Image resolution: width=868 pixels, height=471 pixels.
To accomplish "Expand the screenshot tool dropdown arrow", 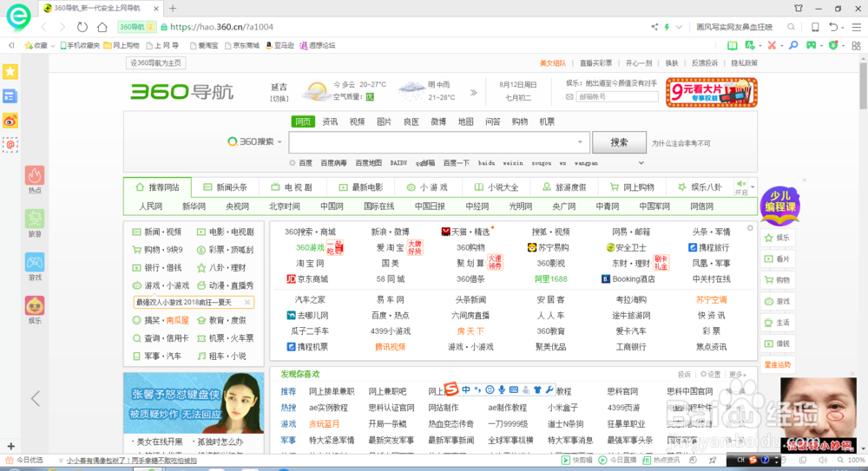I will [782, 46].
